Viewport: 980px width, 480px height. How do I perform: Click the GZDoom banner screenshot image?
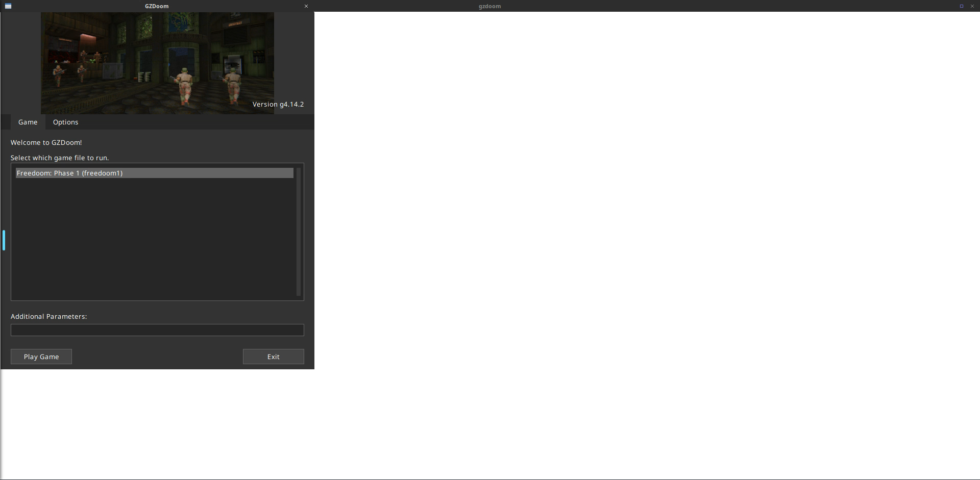pos(157,63)
